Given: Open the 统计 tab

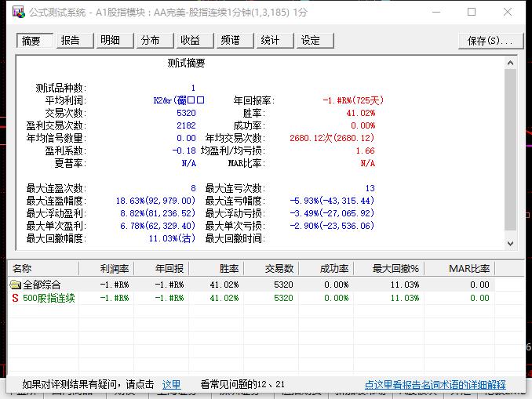Looking at the screenshot, I should 275,41.
